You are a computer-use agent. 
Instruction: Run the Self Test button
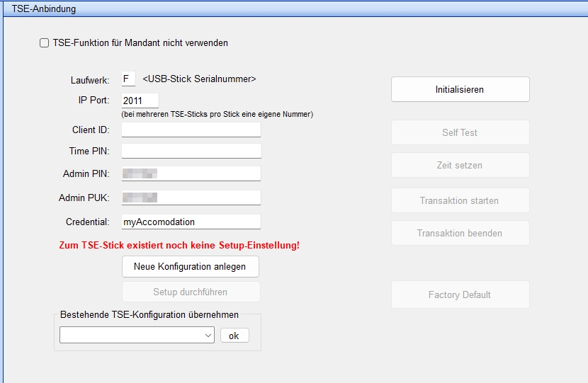tap(460, 132)
